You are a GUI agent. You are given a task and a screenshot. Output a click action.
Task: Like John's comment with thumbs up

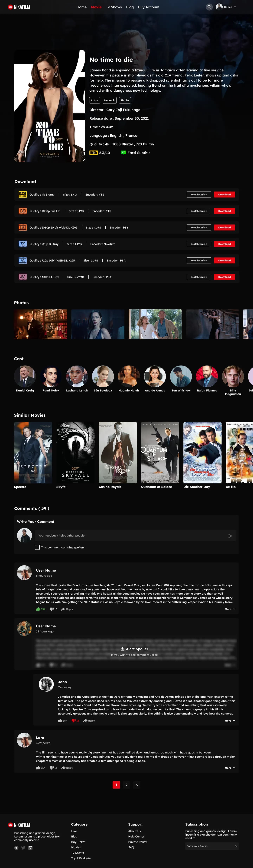60,720
